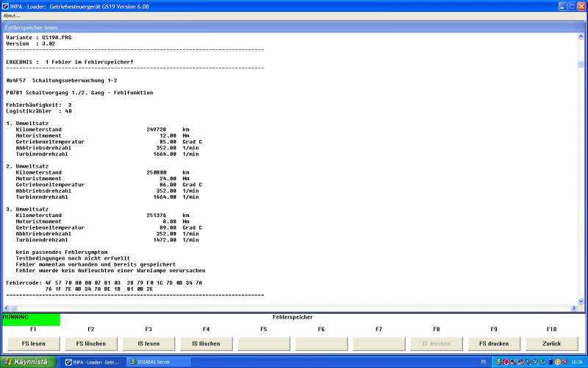
Task: Click the vertical scrollbar of the fault list
Action: coord(583,169)
